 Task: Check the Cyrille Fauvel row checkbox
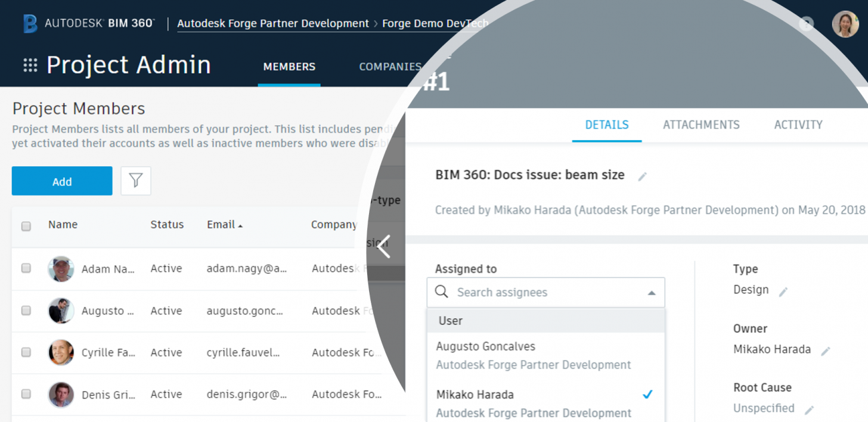coord(26,352)
